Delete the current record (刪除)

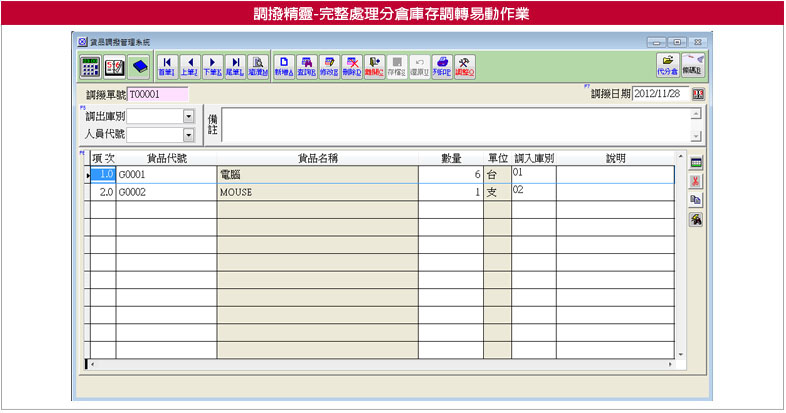[x=352, y=66]
